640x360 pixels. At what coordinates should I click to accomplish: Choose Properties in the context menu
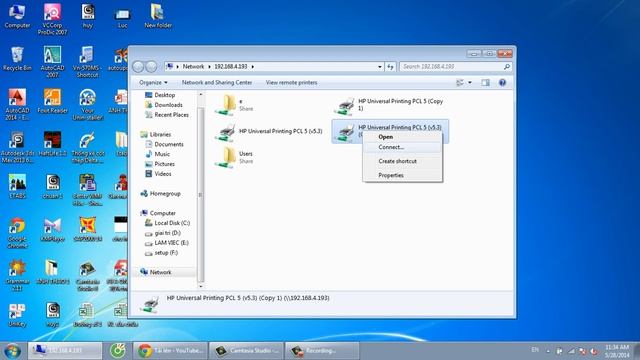391,175
